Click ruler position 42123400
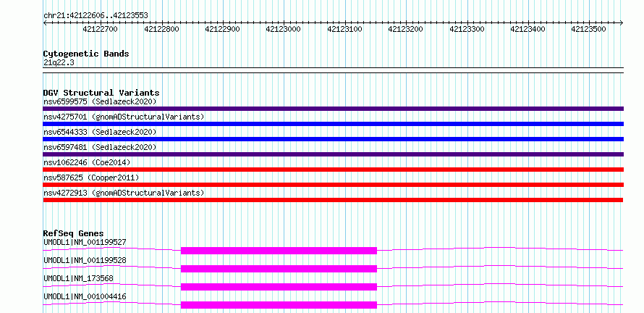Image resolution: width=644 pixels, height=313 pixels. (x=528, y=29)
